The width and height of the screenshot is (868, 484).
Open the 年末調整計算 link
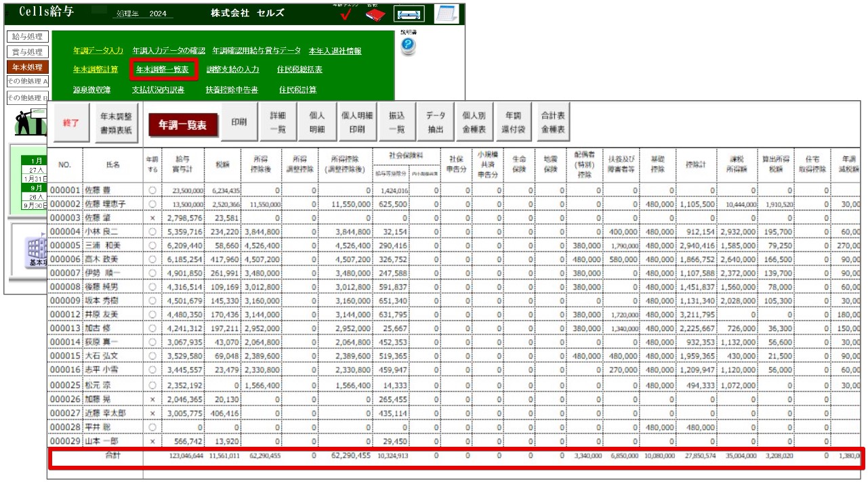pyautogui.click(x=96, y=69)
